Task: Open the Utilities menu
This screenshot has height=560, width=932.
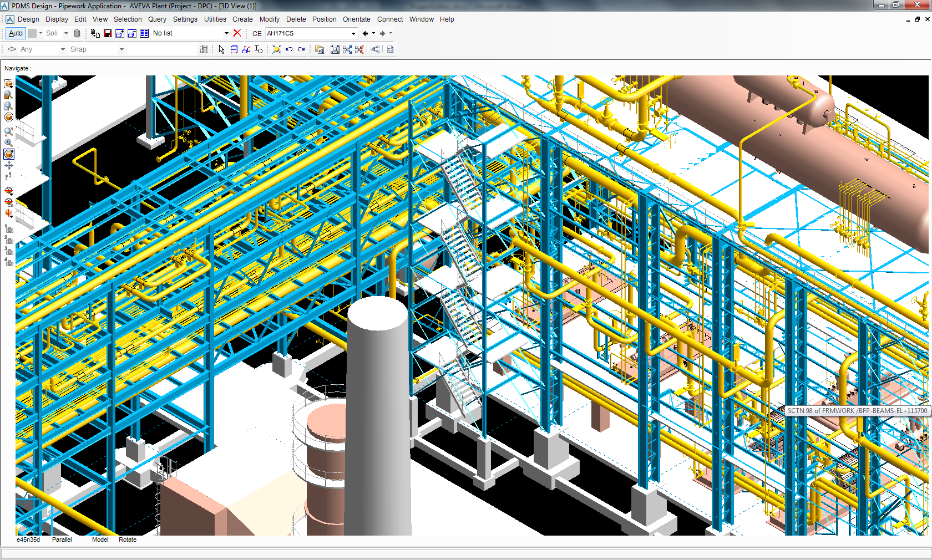Action: coord(215,19)
